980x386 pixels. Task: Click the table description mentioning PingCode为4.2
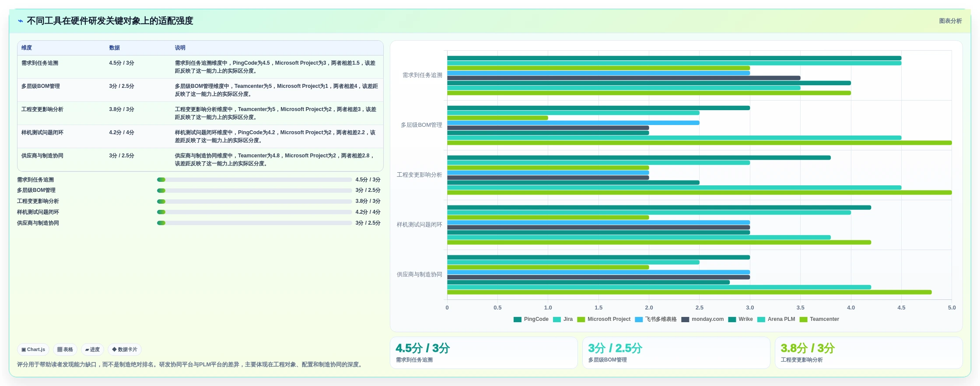click(x=275, y=136)
